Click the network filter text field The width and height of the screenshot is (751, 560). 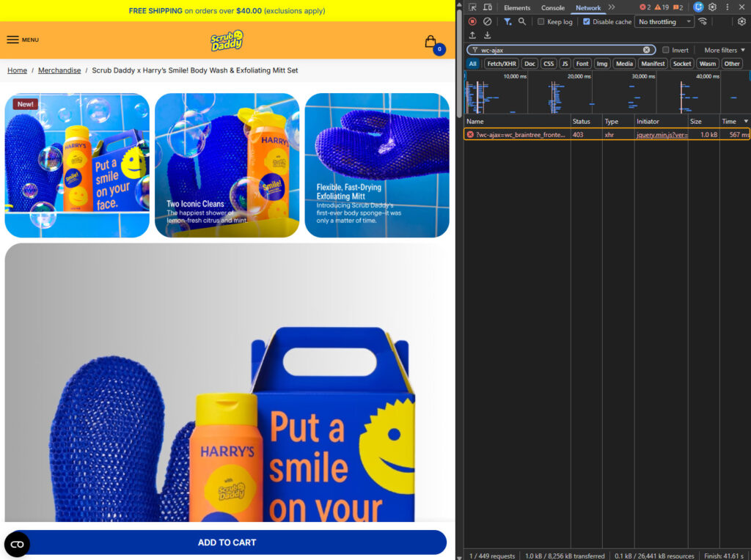(560, 50)
